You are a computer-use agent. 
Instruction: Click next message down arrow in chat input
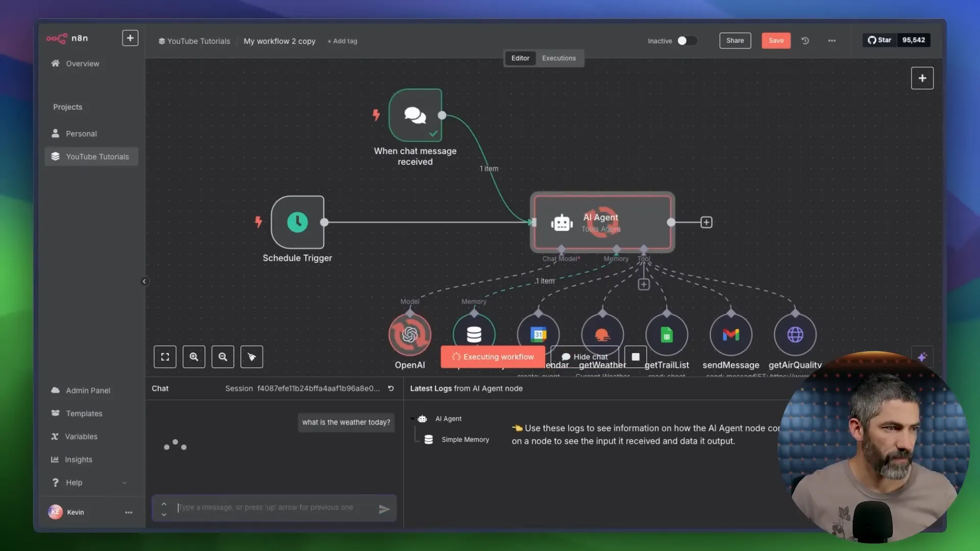[164, 514]
